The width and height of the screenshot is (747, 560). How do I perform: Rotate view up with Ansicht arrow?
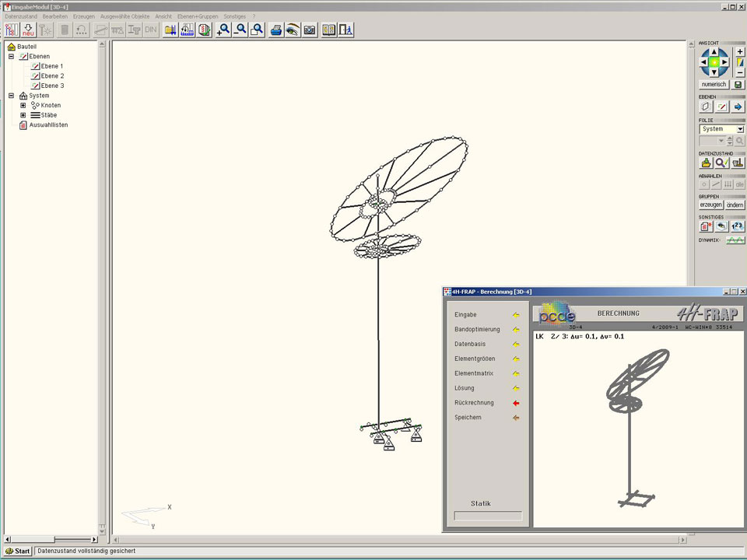coord(714,51)
